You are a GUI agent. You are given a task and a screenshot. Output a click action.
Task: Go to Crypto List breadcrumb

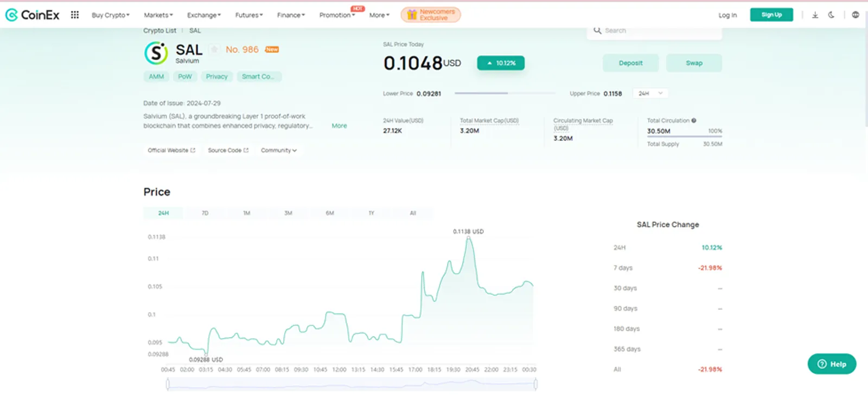coord(159,31)
